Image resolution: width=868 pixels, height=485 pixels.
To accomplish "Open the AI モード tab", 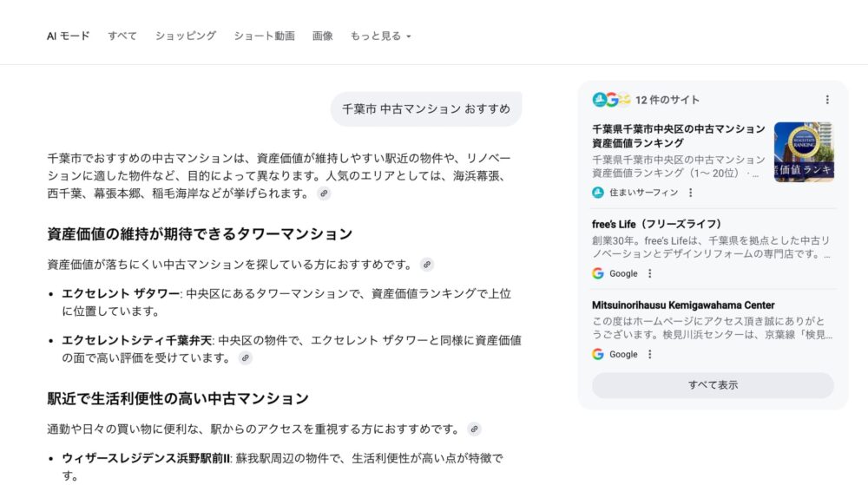I will (68, 36).
